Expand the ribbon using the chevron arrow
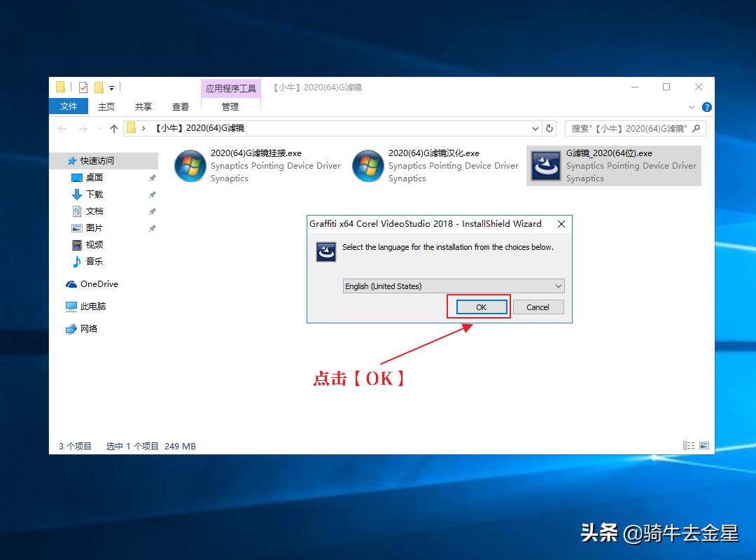756x560 pixels. coord(692,106)
